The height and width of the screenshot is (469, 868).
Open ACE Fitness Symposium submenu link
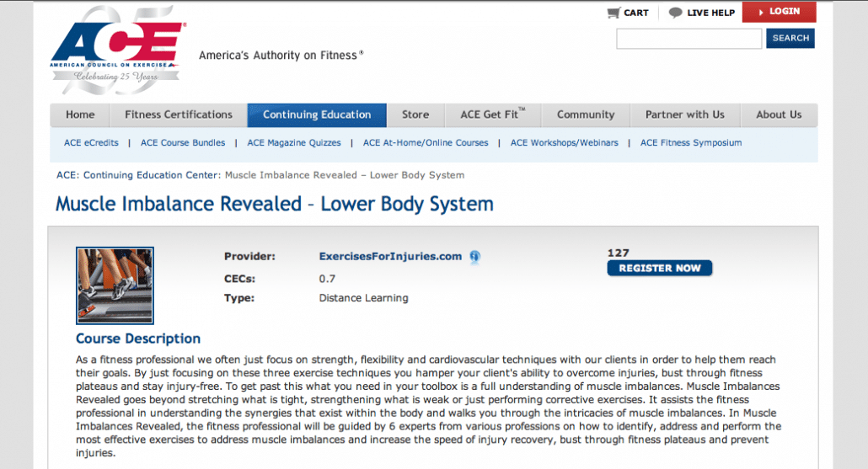click(691, 142)
